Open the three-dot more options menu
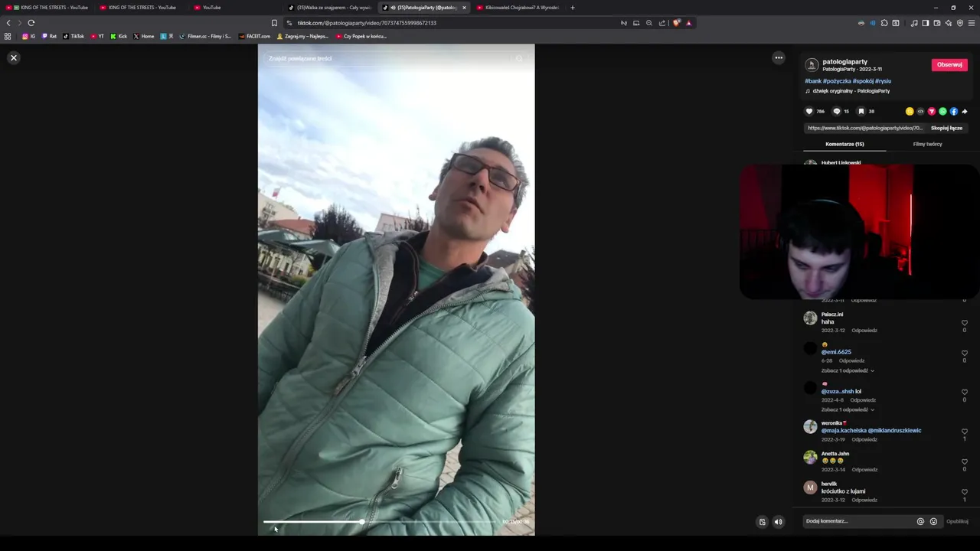 779,57
